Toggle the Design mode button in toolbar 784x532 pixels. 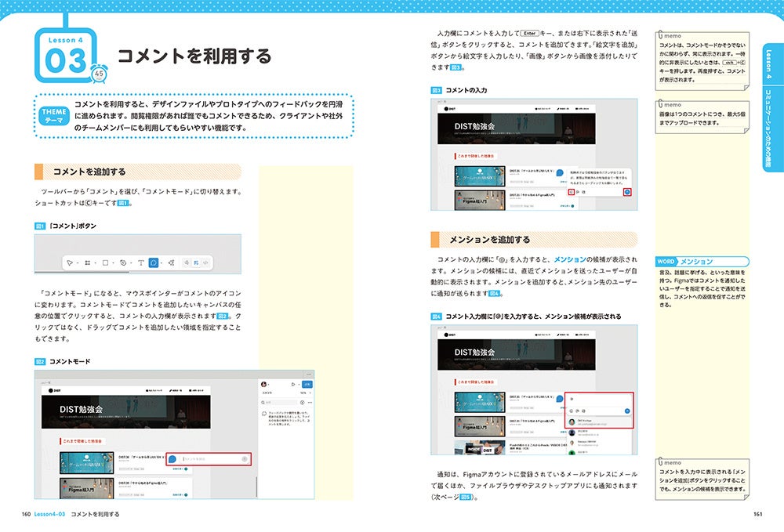[196, 262]
